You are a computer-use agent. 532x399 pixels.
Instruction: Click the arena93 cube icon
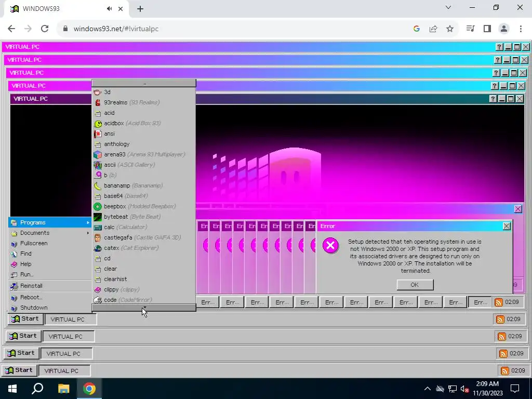(98, 154)
